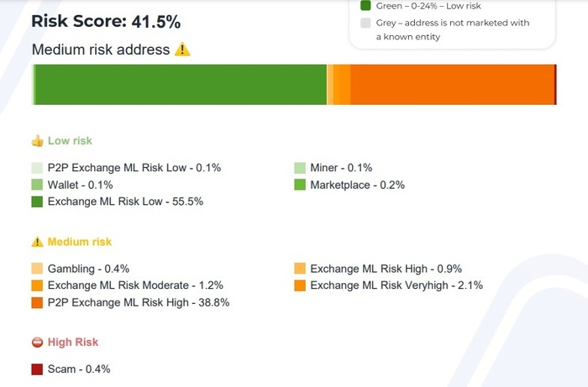Click the Exchange ML Risk Low green swatch
588x387 pixels.
click(x=37, y=201)
